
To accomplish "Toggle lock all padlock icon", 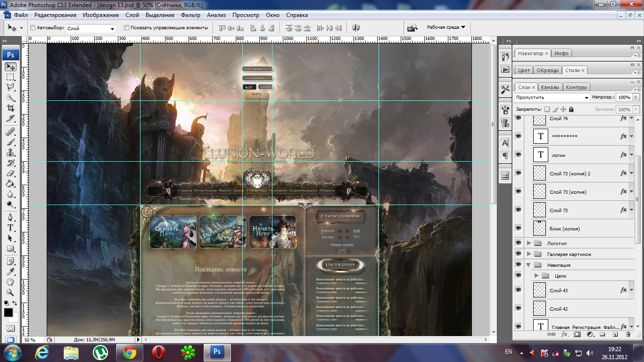I will [x=571, y=109].
